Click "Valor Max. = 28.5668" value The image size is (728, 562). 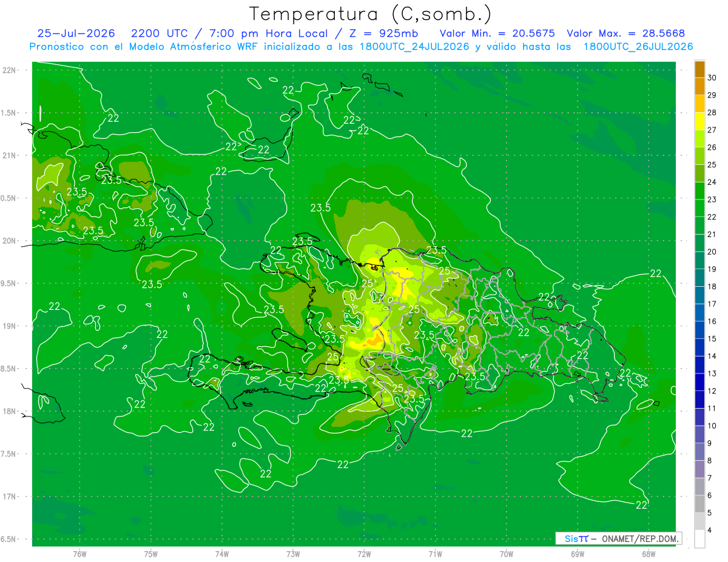click(626, 33)
